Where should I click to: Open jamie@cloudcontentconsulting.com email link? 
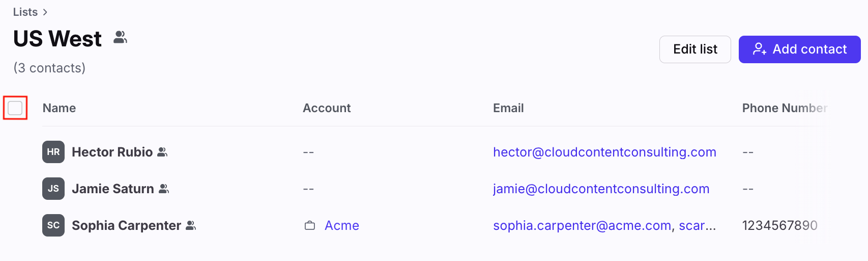point(601,189)
